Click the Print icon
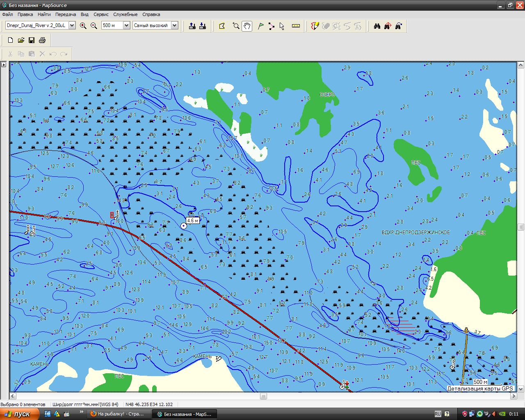This screenshot has height=420, width=525. 42,40
